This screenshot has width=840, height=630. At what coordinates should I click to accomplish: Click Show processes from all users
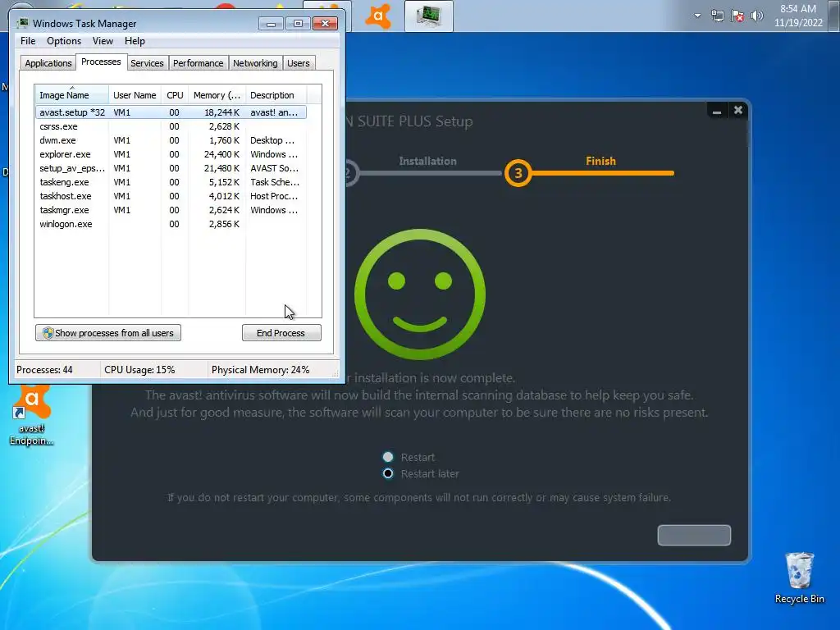tap(108, 333)
